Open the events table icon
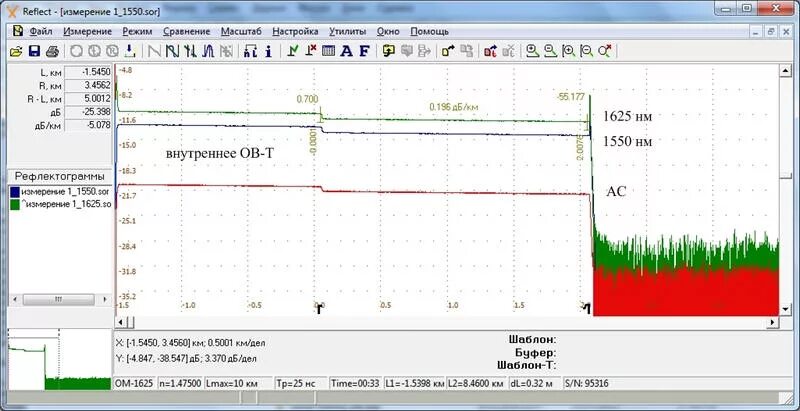 (x=329, y=51)
